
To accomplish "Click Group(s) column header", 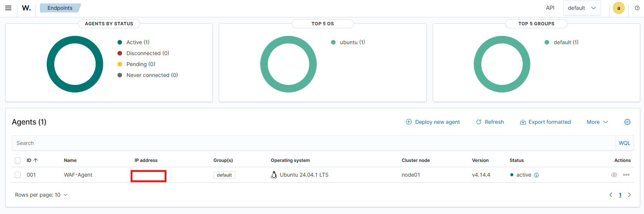I will point(223,160).
